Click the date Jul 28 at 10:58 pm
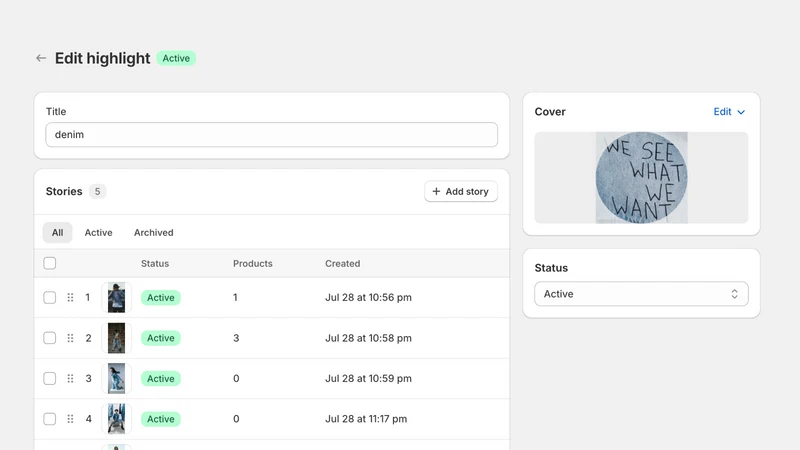Screen dimensions: 800x450 coord(368,338)
